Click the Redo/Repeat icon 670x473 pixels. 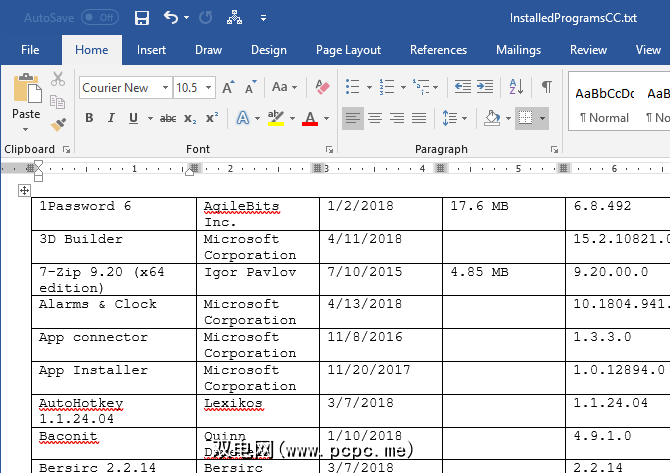[x=206, y=18]
